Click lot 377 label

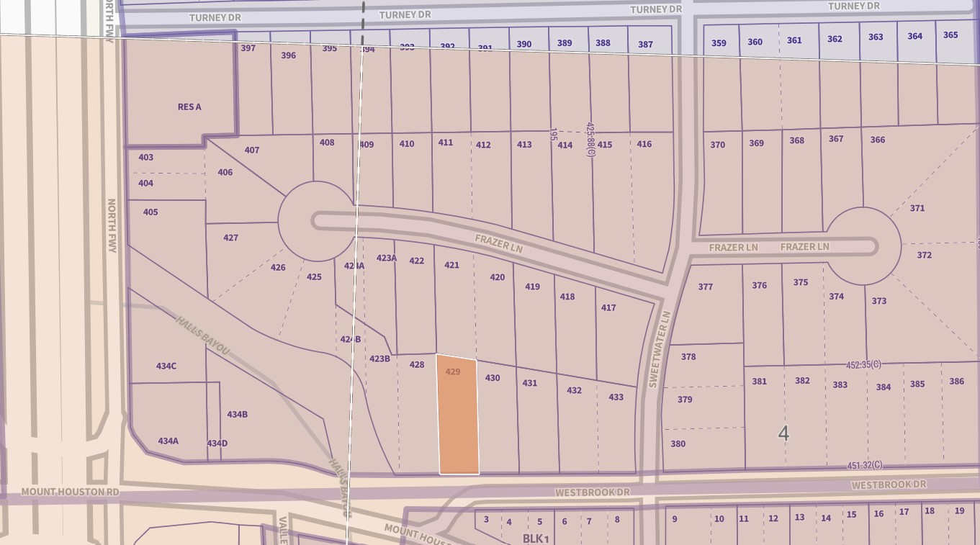coord(706,287)
